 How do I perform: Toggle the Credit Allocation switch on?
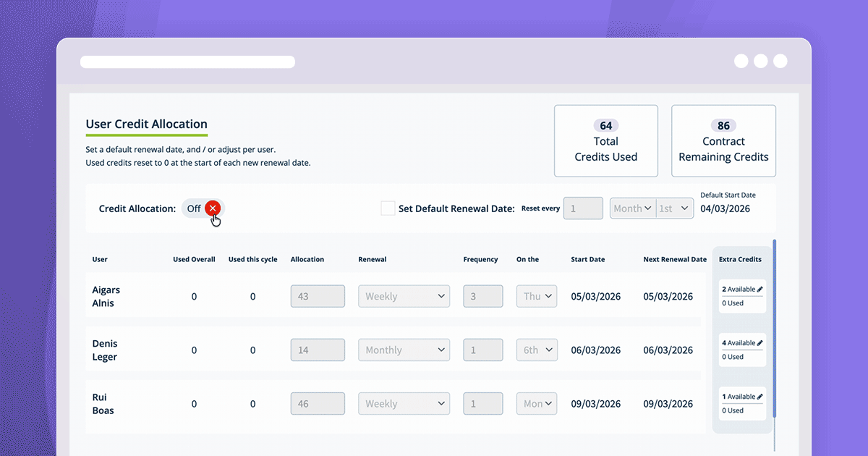(203, 208)
